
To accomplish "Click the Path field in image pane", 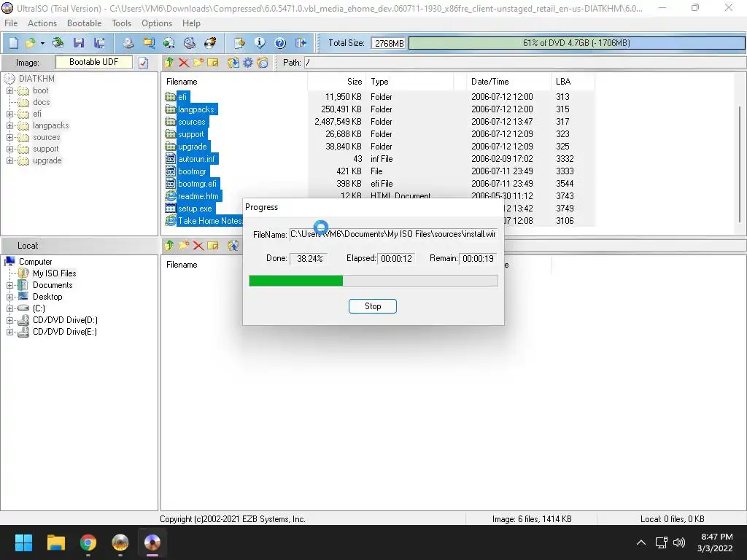I will pyautogui.click(x=524, y=63).
